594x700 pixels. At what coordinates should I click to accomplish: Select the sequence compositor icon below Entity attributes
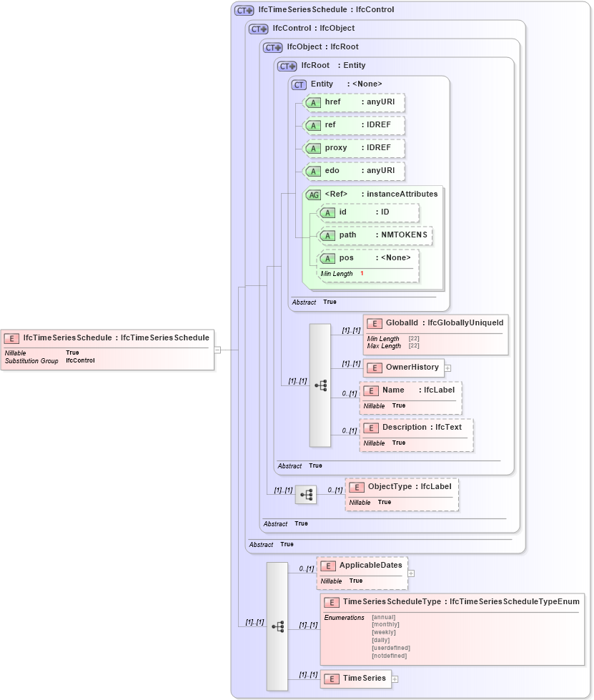pos(320,384)
